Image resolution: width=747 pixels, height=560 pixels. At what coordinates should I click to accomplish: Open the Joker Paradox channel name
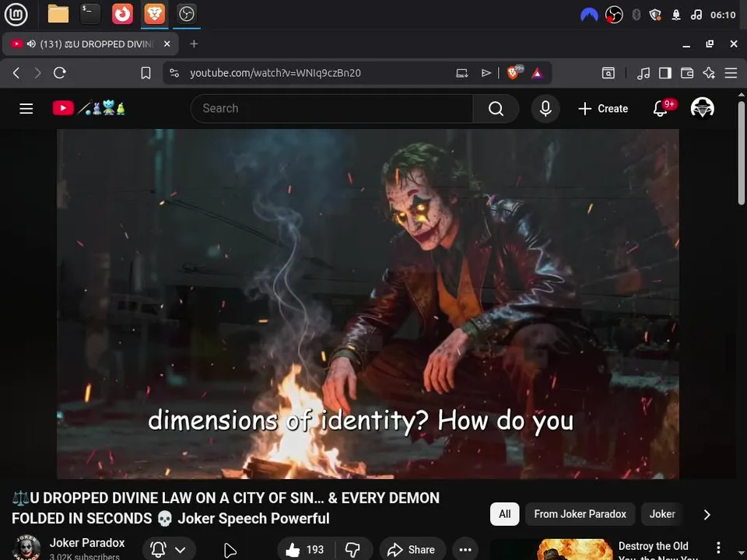[x=87, y=543]
